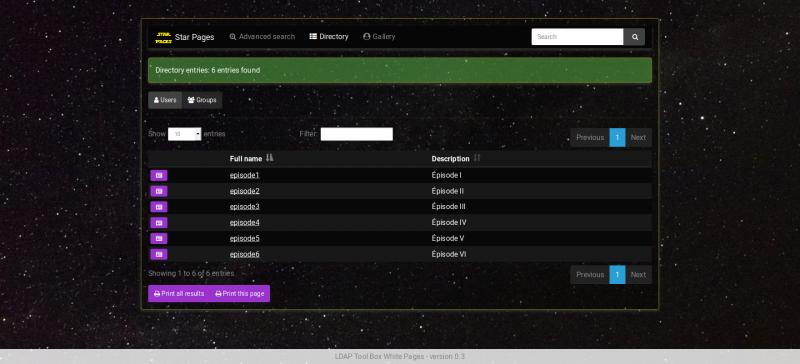Viewport: 800px width, 364px height.
Task: Focus the top Search field
Action: pos(578,37)
